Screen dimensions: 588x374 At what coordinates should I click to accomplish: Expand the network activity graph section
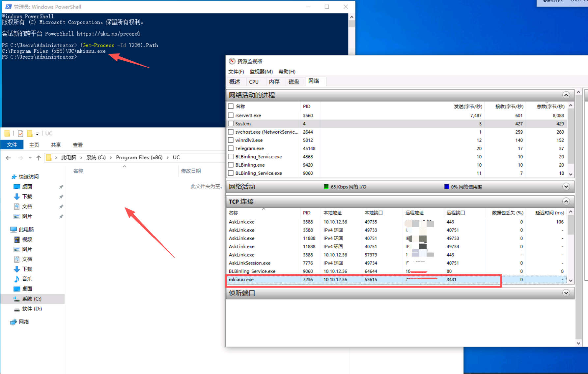(x=566, y=187)
